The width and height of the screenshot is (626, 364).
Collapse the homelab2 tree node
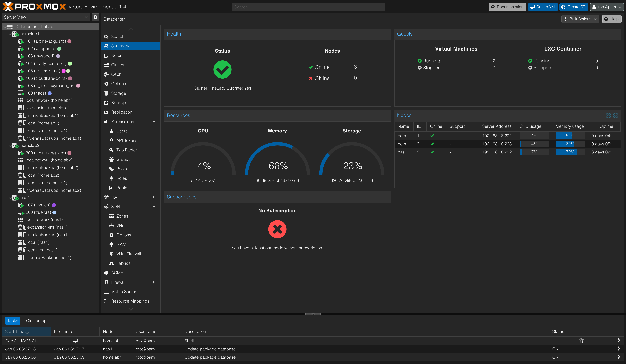click(10, 146)
